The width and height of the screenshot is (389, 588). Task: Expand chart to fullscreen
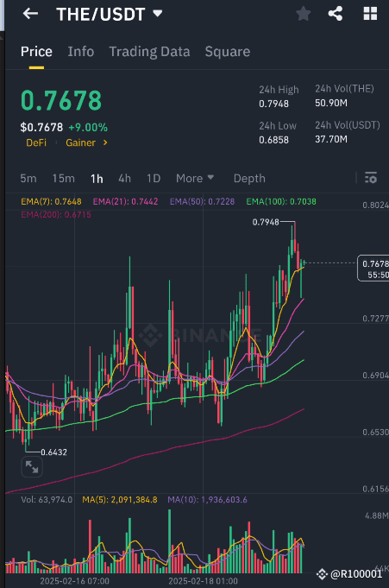32,467
